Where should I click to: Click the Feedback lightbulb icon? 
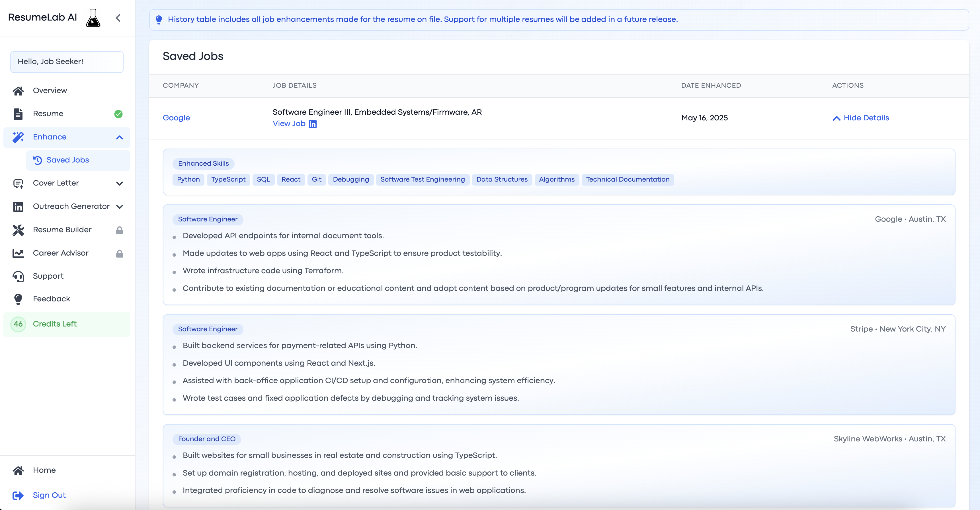point(18,299)
